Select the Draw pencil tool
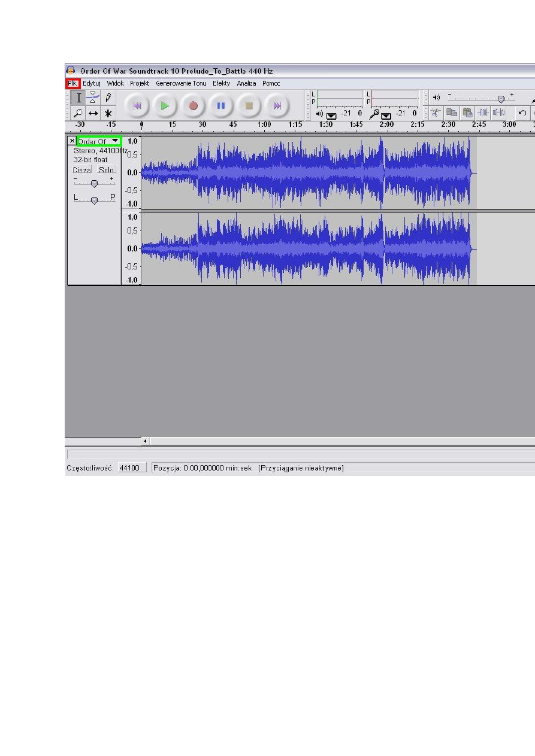This screenshot has height=756, width=535. tap(108, 98)
